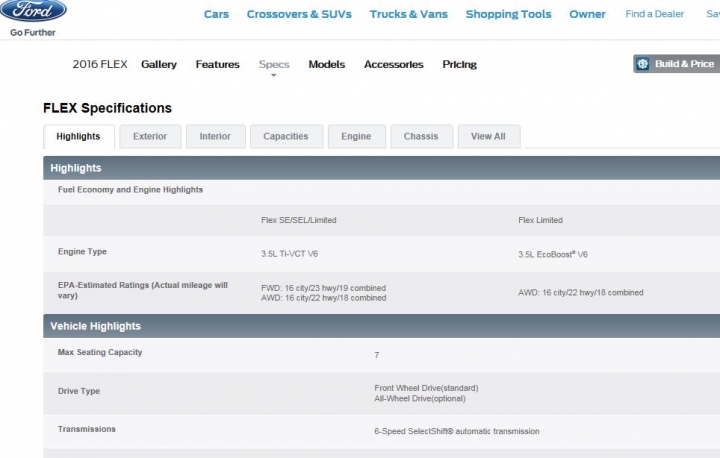Screen dimensions: 720x458
Task: Click the Ford oval logo
Action: 33,10
